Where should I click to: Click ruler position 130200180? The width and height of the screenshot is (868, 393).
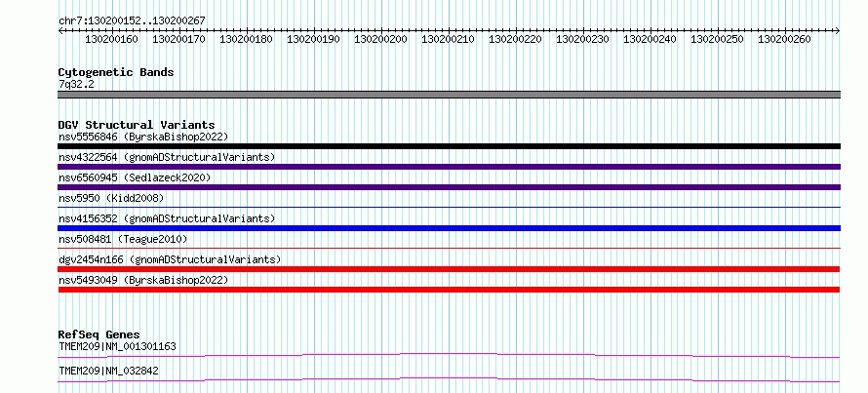coord(247,39)
